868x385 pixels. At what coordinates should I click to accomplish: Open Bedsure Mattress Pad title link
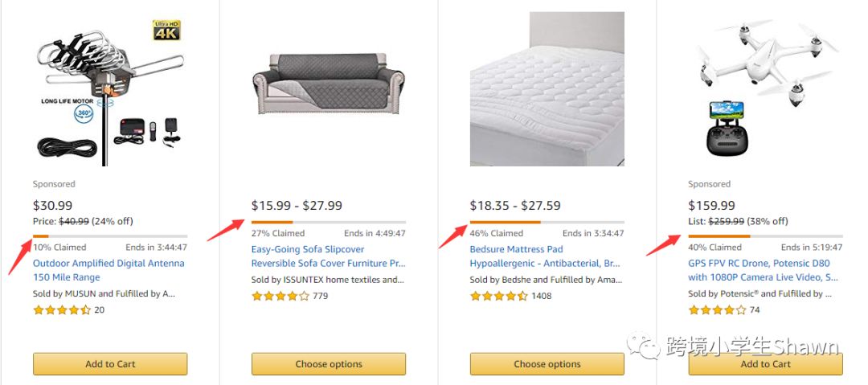547,256
